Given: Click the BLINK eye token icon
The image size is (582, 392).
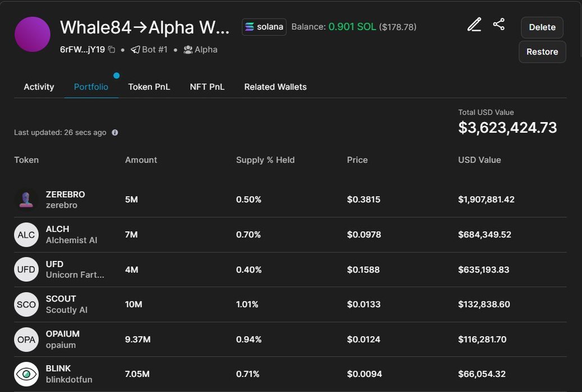Looking at the screenshot, I should [26, 374].
